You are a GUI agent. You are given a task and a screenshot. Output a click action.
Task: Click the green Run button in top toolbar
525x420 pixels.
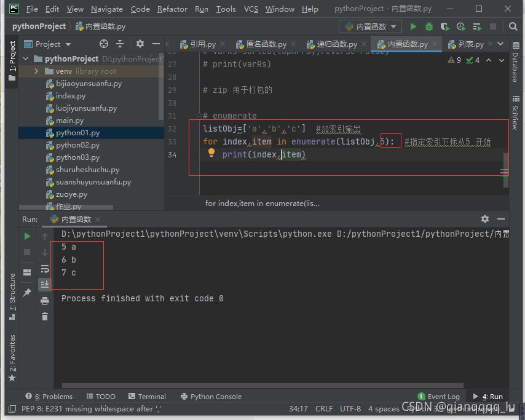(x=413, y=26)
